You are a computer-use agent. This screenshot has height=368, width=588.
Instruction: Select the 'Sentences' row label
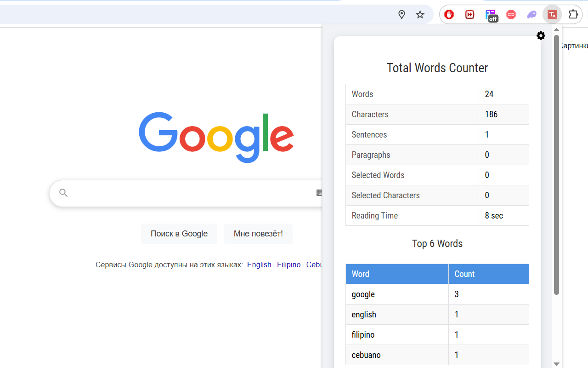tap(369, 135)
